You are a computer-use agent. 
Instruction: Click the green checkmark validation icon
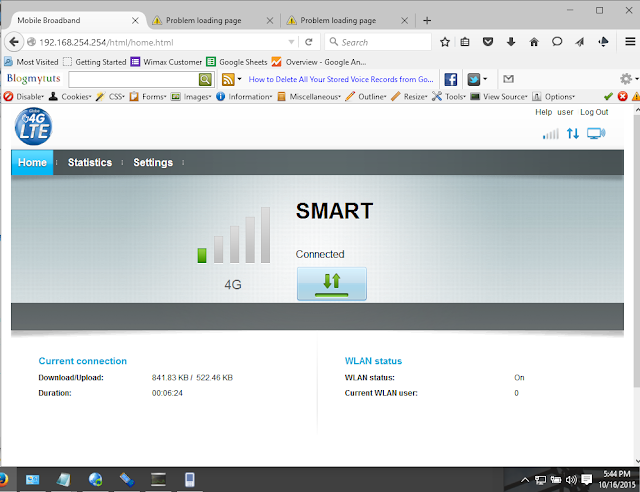(x=608, y=96)
